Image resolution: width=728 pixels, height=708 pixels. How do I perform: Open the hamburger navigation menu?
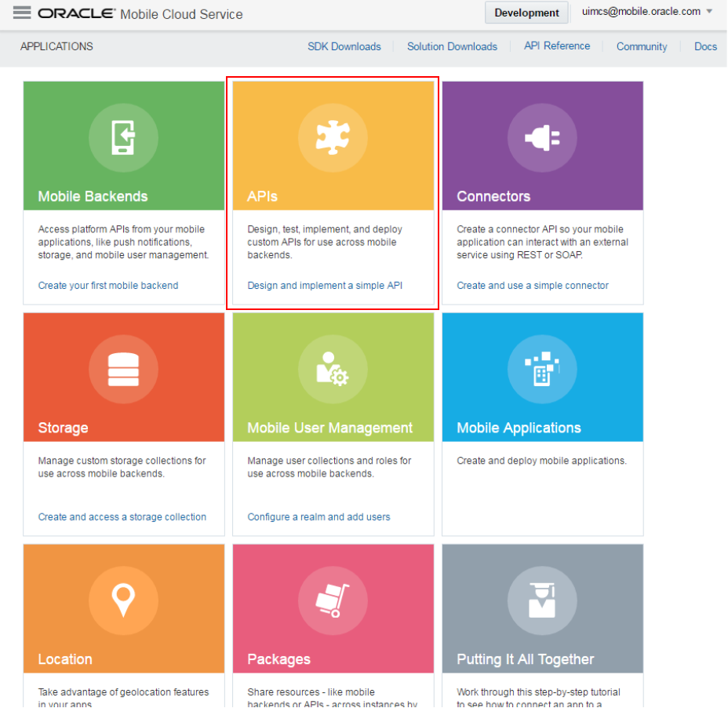pos(22,13)
